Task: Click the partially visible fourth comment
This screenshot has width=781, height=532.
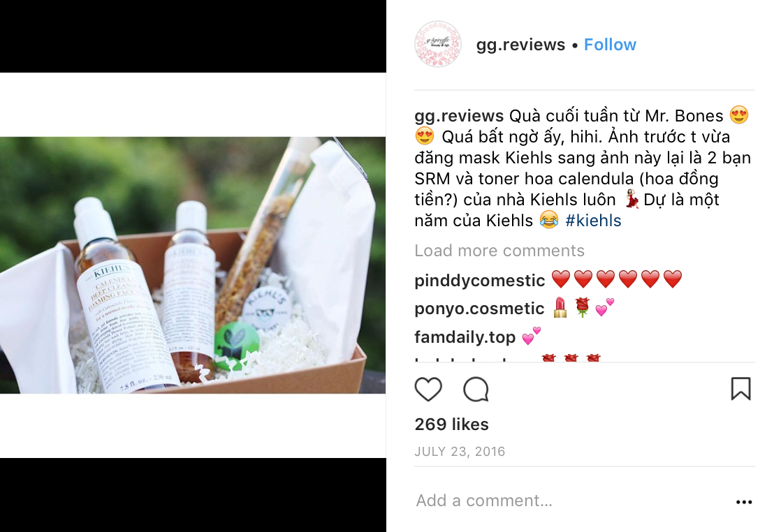Action: (508, 357)
